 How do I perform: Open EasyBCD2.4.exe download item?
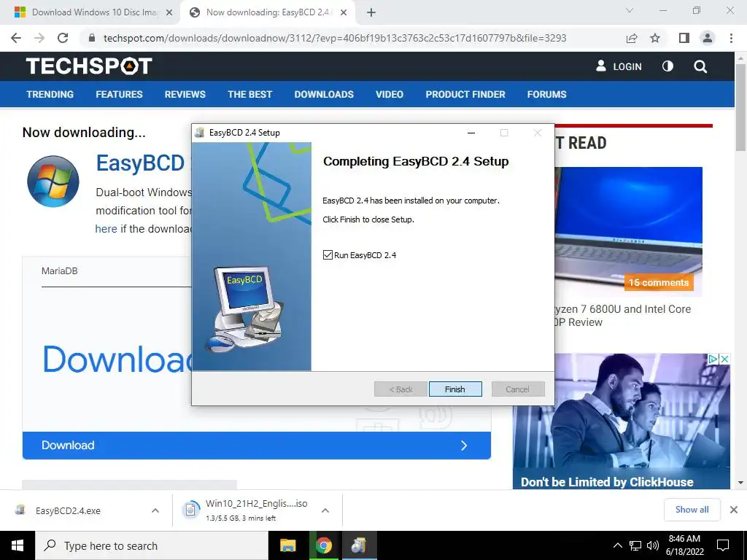pos(68,510)
